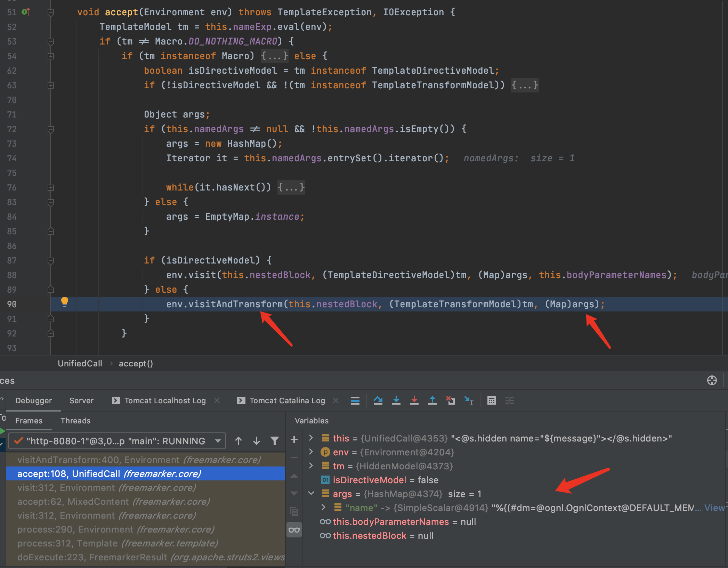728x568 pixels.
Task: Collapse the args HashMap variable
Action: pyautogui.click(x=311, y=493)
